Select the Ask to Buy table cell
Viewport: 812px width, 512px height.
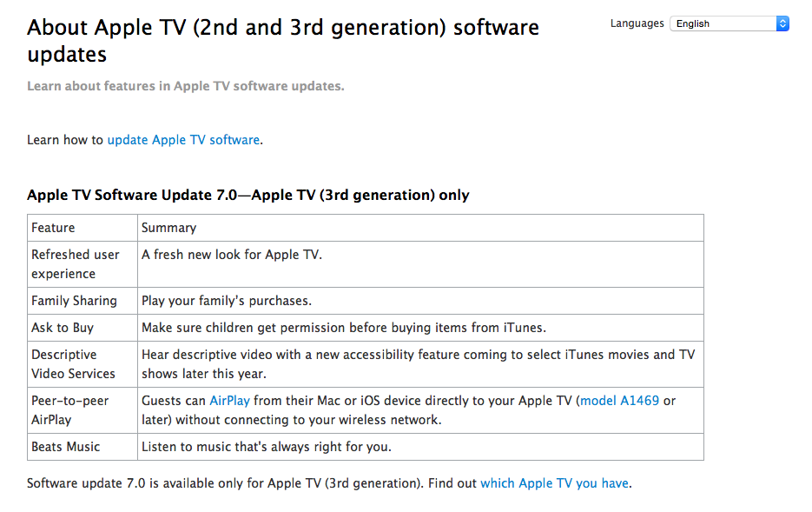point(83,328)
